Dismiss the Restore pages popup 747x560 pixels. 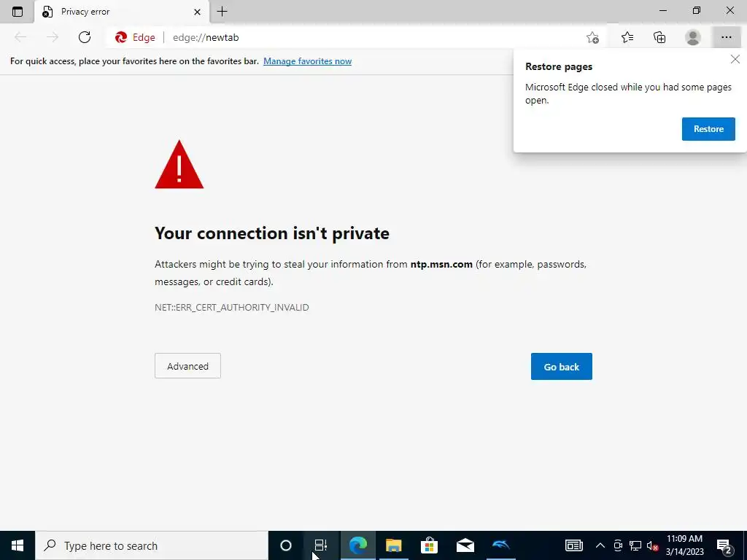click(x=735, y=59)
